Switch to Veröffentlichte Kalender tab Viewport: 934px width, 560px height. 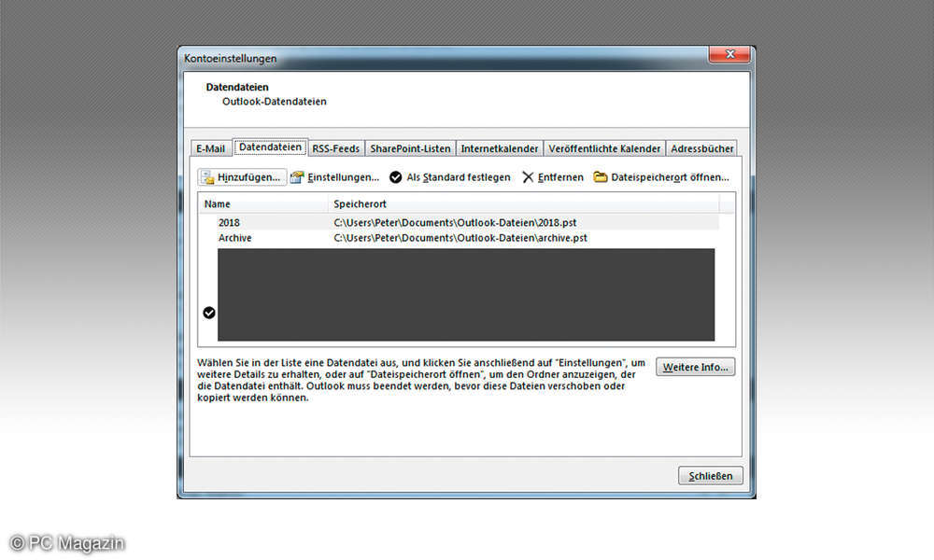(605, 148)
